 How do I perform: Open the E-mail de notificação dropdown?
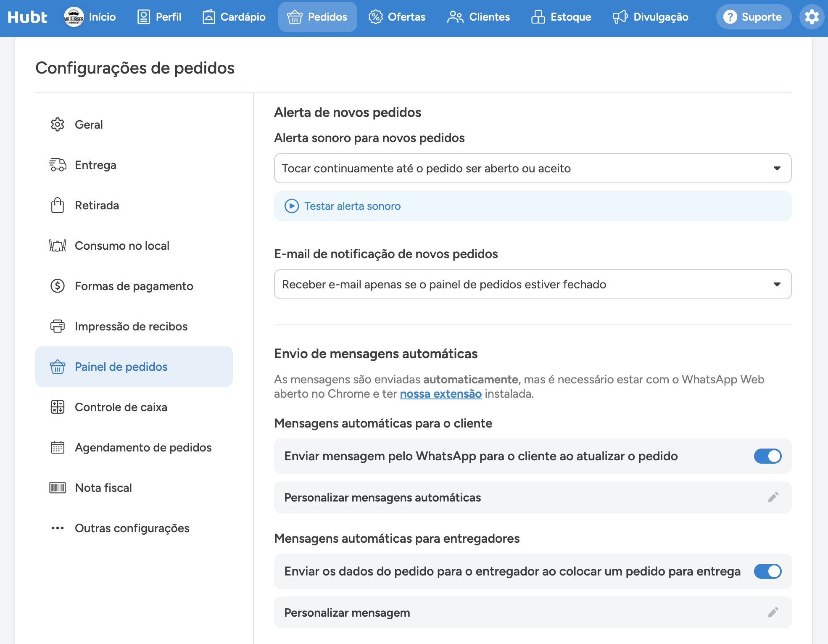[533, 284]
